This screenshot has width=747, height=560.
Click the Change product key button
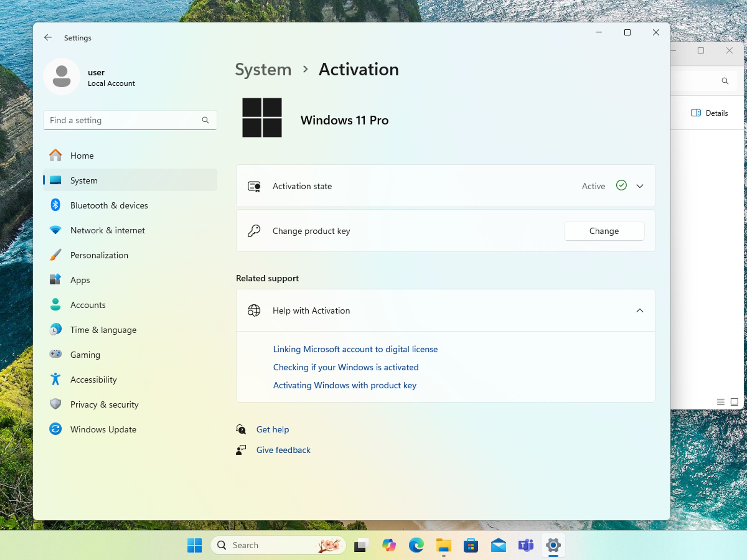[x=604, y=231]
